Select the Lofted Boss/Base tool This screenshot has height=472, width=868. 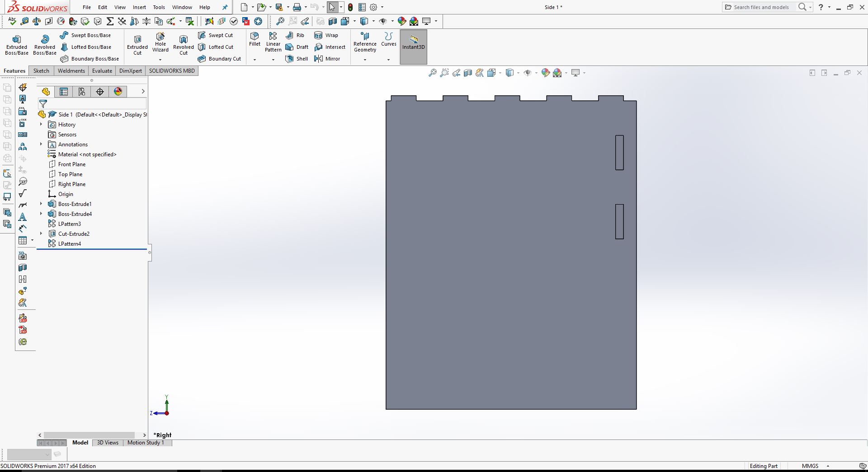(85, 47)
